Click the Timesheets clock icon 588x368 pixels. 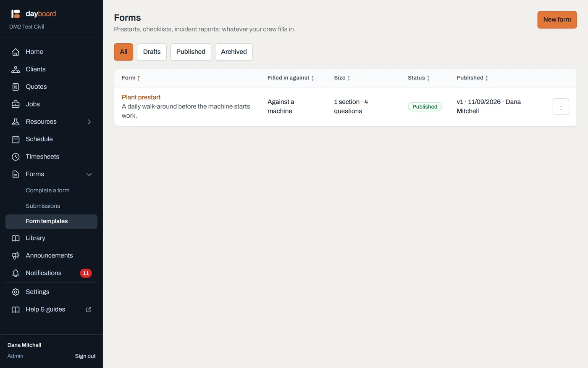(16, 156)
